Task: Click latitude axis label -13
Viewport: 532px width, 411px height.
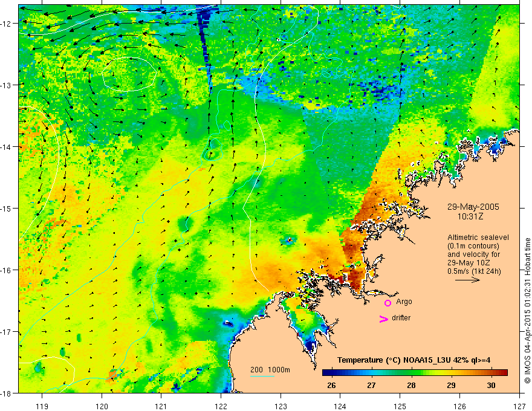Action: [x=7, y=85]
